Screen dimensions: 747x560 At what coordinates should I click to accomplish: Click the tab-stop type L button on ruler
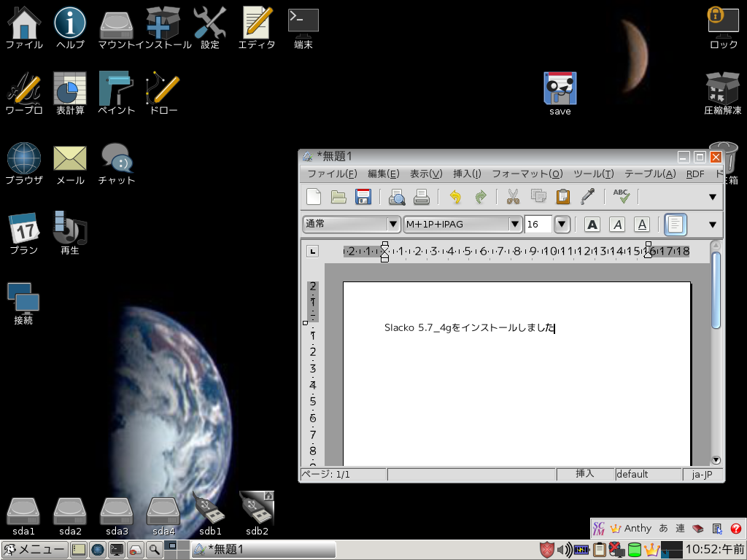(x=312, y=251)
